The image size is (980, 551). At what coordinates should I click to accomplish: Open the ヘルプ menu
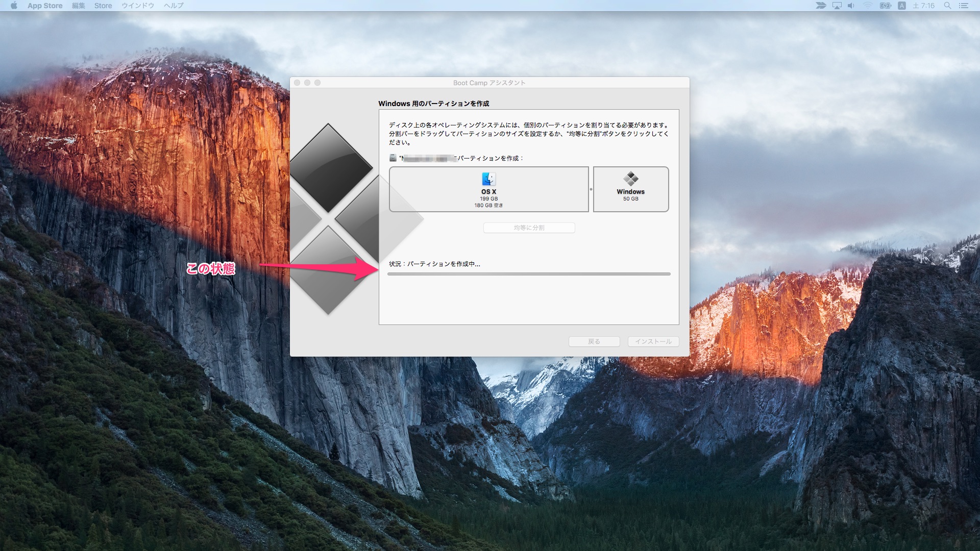coord(174,6)
